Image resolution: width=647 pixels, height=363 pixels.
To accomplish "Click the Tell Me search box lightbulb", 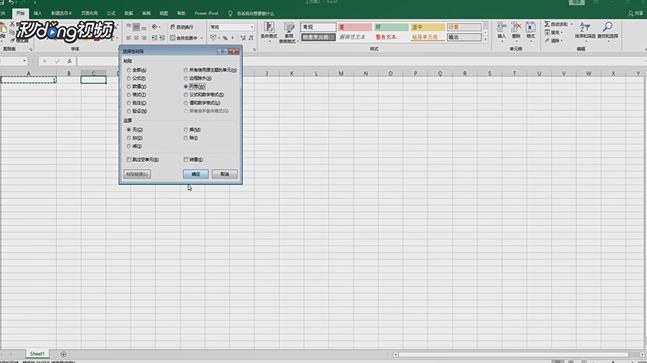I will (230, 14).
